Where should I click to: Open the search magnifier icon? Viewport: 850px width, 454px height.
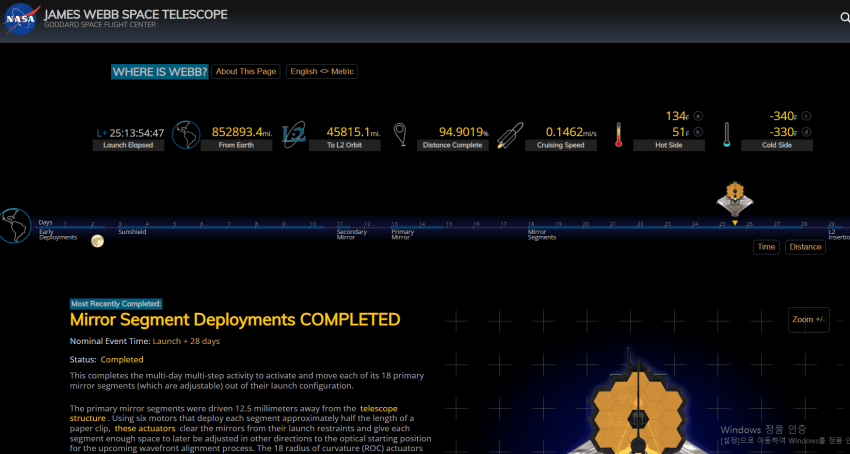844,17
